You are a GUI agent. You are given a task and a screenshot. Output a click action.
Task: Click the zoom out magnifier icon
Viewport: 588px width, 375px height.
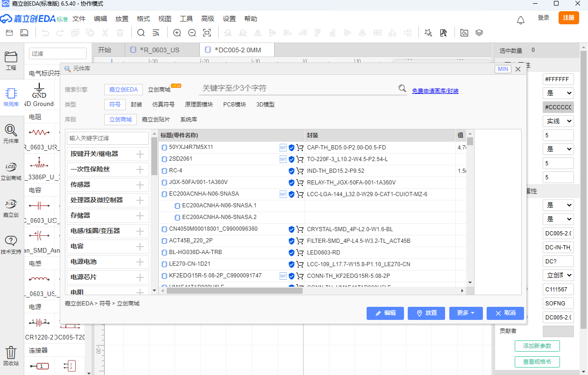[x=192, y=33]
